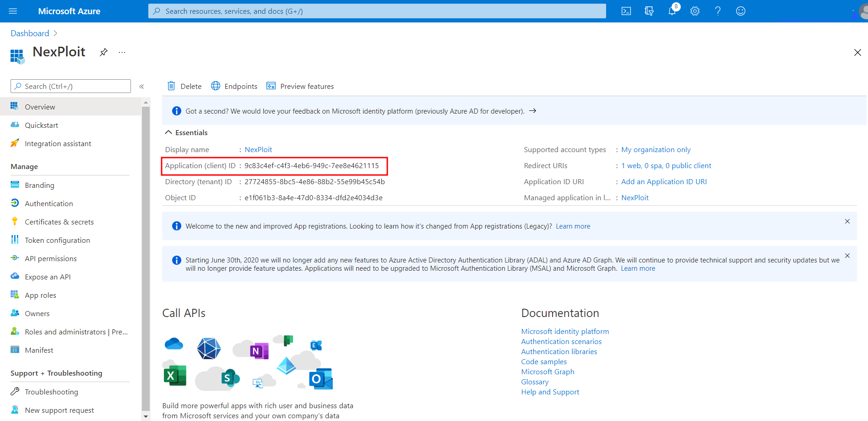Open Authentication libraries link

pyautogui.click(x=559, y=351)
